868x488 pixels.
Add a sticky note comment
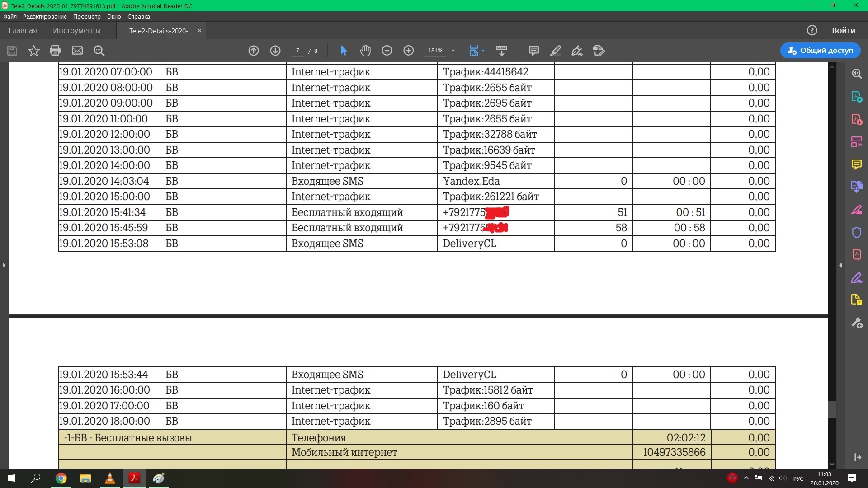pyautogui.click(x=534, y=51)
